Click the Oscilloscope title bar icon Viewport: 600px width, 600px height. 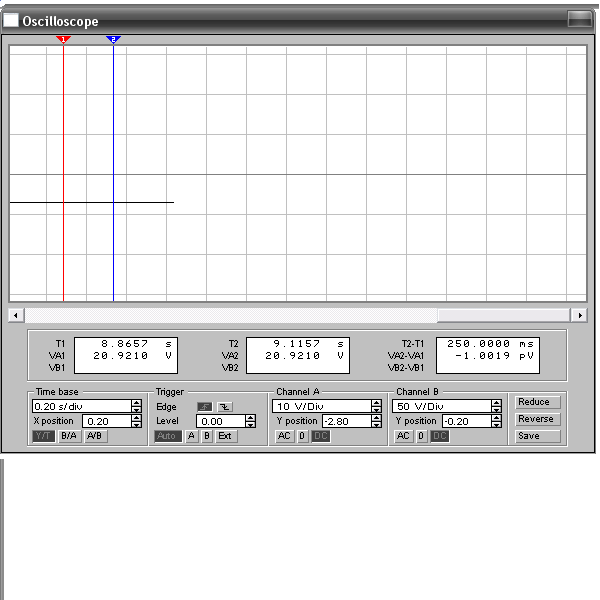[11, 20]
